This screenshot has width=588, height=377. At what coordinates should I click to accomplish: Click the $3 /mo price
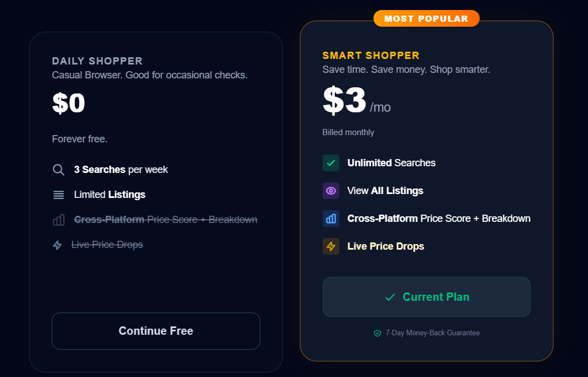(x=356, y=102)
